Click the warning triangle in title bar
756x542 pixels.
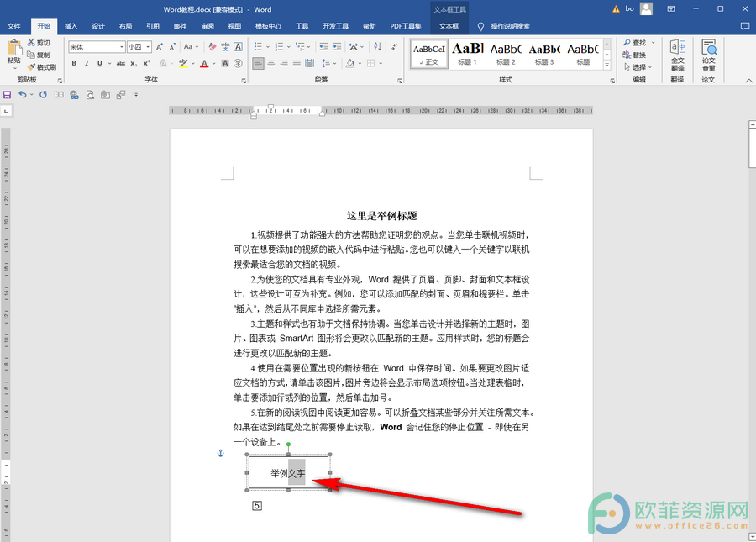tap(616, 9)
